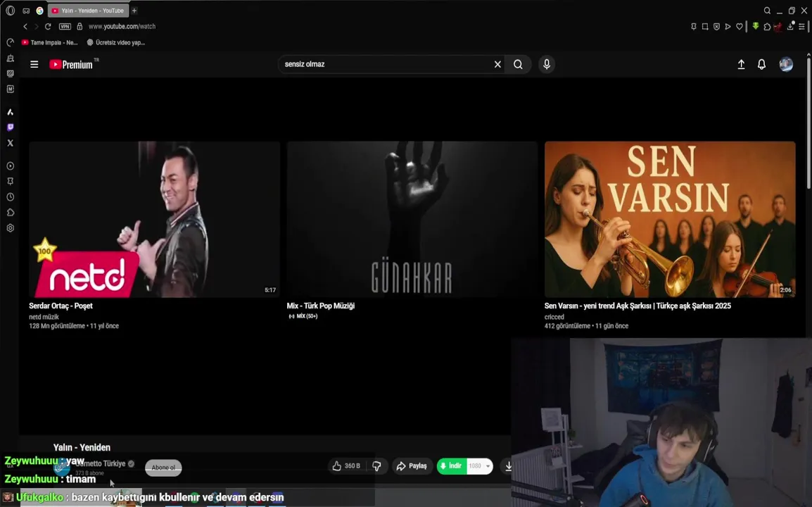Toggle the VPN badge in address bar

coord(65,27)
